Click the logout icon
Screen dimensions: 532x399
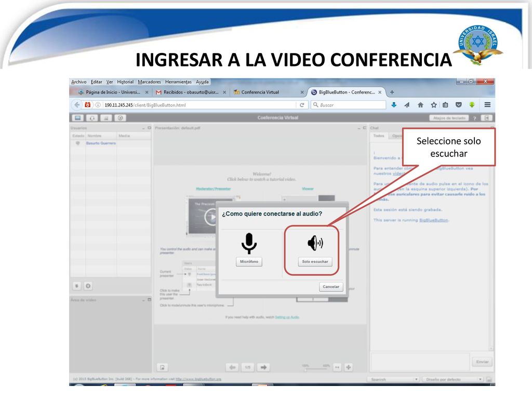(x=486, y=118)
